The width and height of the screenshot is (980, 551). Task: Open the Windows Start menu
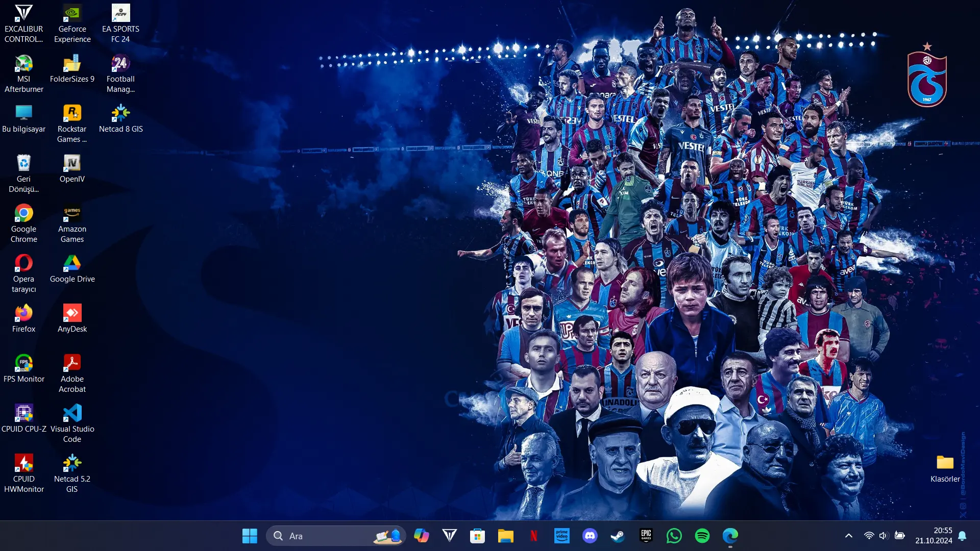250,536
